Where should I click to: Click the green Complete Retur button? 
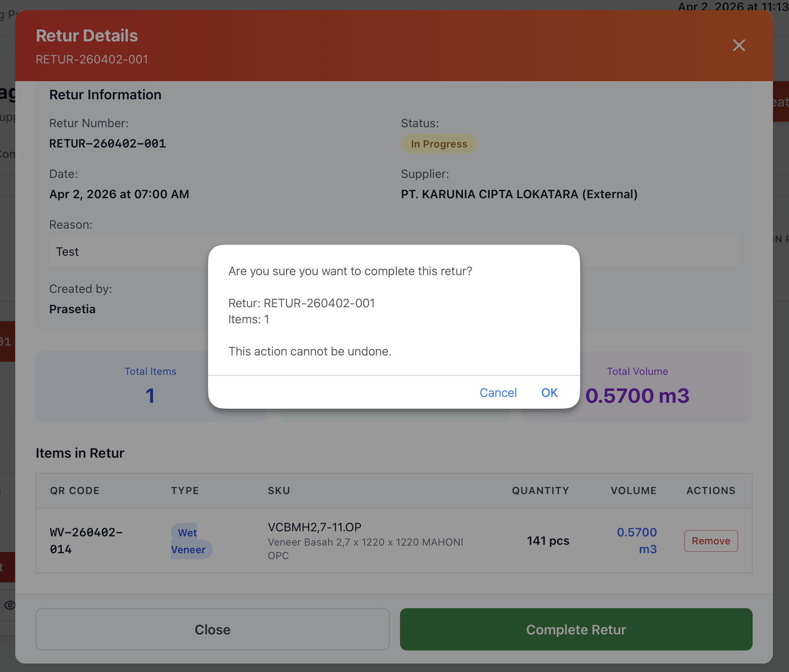click(x=576, y=629)
